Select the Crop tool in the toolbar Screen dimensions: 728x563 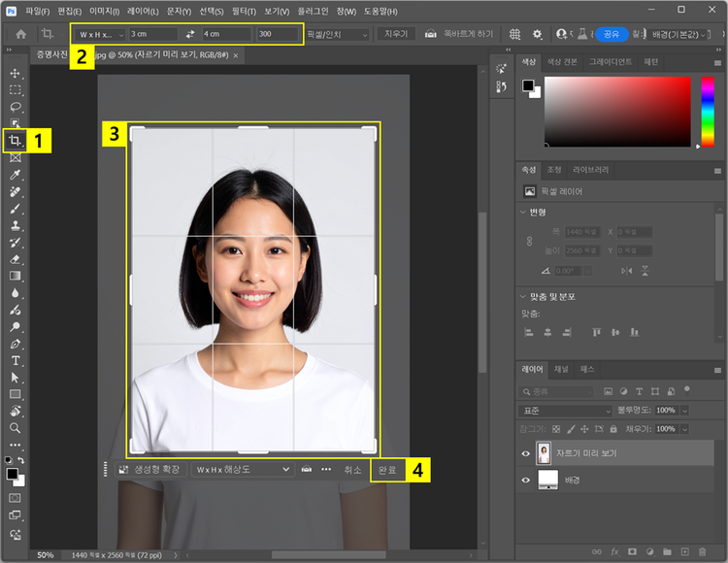[16, 141]
